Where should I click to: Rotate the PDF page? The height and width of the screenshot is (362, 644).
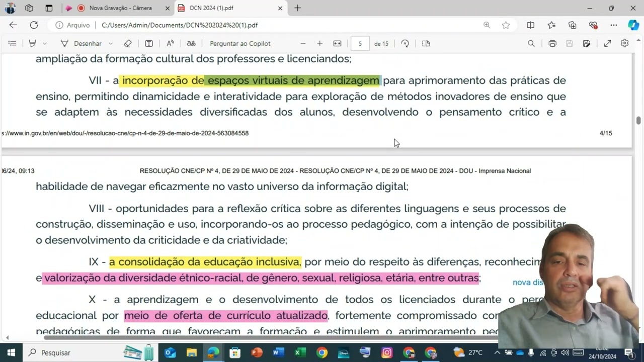point(405,44)
